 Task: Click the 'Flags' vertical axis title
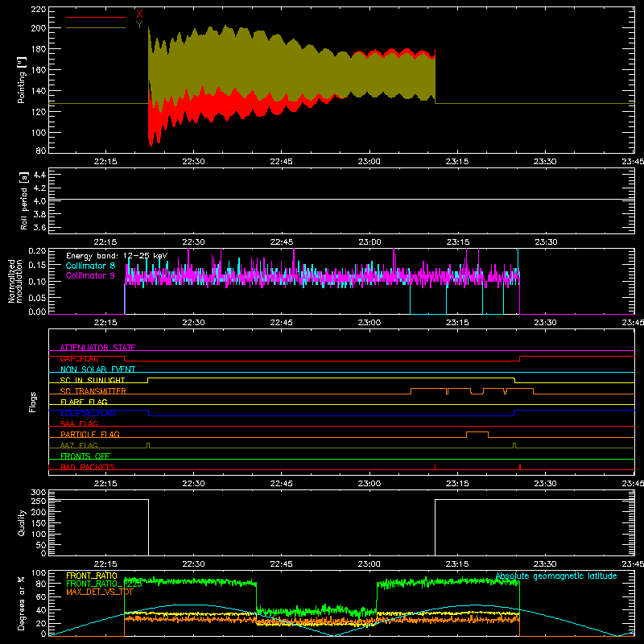tap(33, 402)
